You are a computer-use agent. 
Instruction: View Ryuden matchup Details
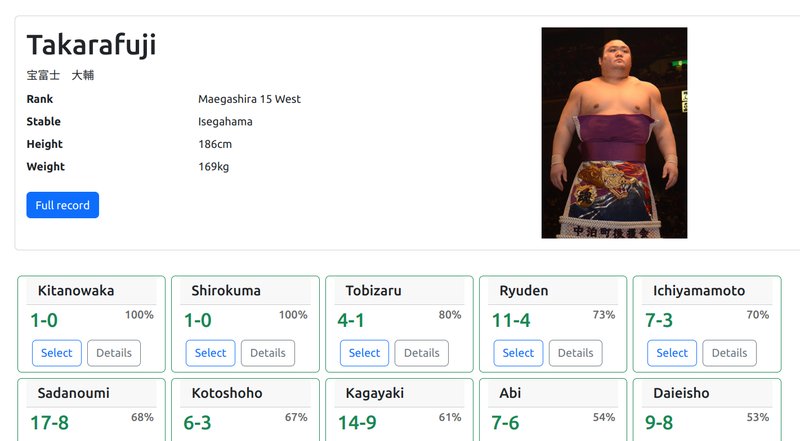pos(576,353)
